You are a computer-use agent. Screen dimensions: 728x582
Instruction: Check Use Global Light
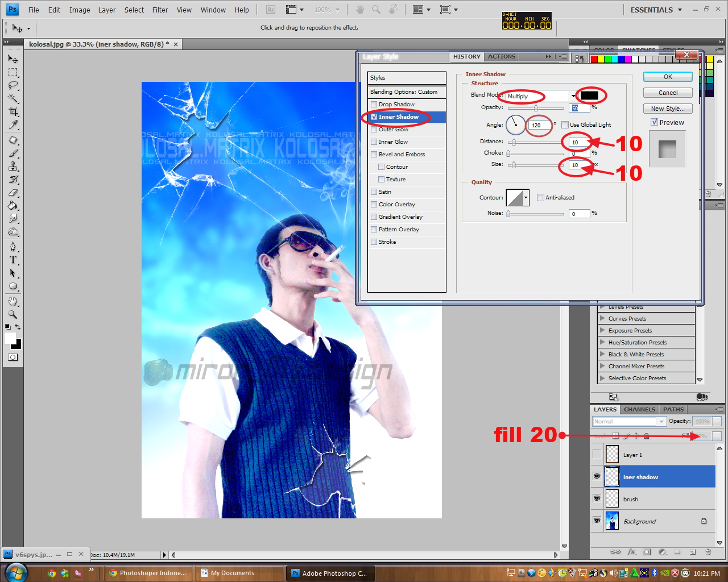[565, 124]
